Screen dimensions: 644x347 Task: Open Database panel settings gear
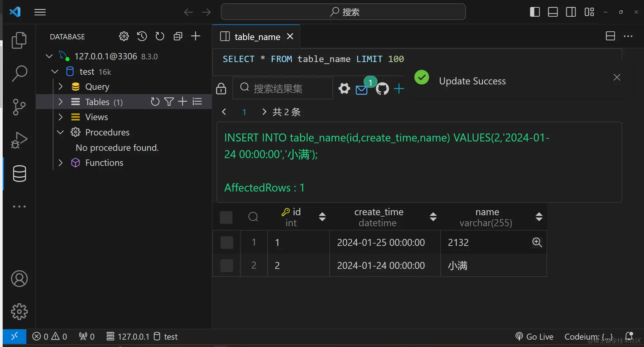pos(124,36)
